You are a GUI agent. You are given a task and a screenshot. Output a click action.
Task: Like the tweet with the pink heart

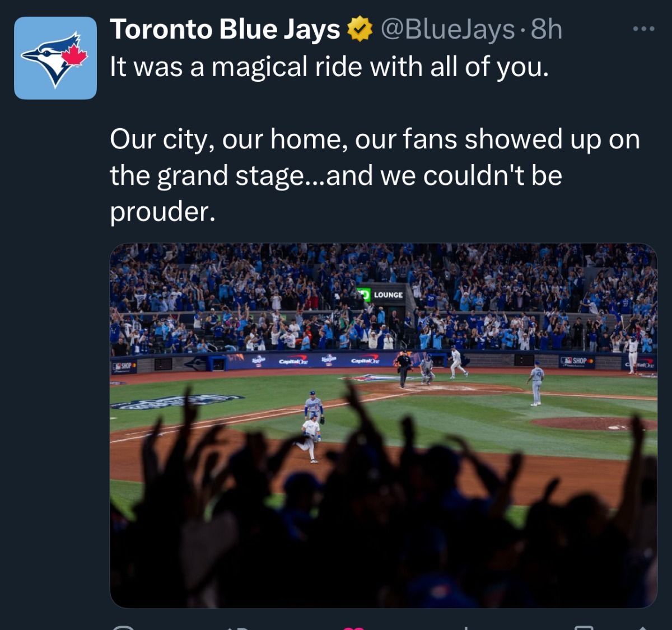tap(353, 628)
